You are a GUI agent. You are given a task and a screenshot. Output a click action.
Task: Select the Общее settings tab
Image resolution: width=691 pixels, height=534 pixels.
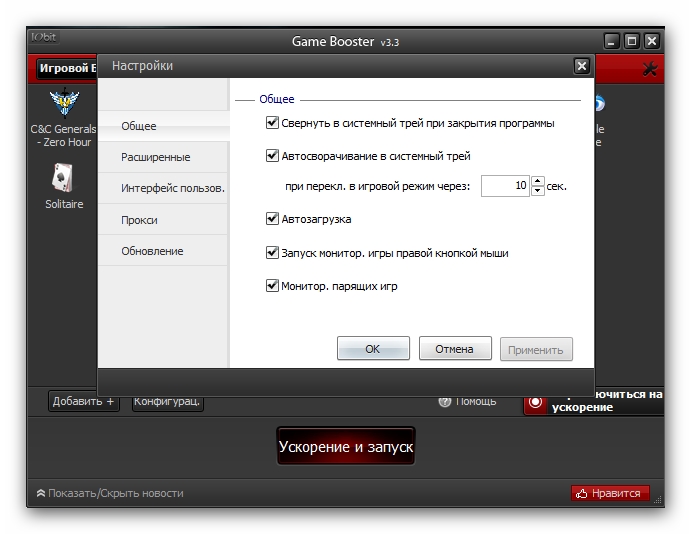pyautogui.click(x=163, y=126)
